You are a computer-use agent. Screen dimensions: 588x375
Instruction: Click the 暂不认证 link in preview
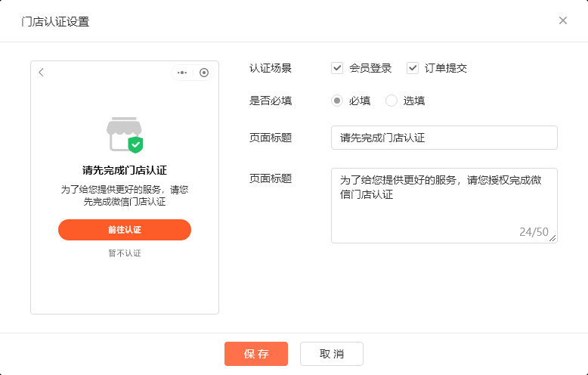pos(125,253)
